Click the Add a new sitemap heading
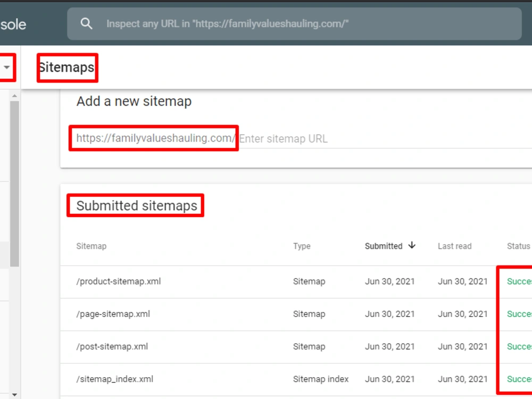Image resolution: width=532 pixels, height=399 pixels. (134, 102)
